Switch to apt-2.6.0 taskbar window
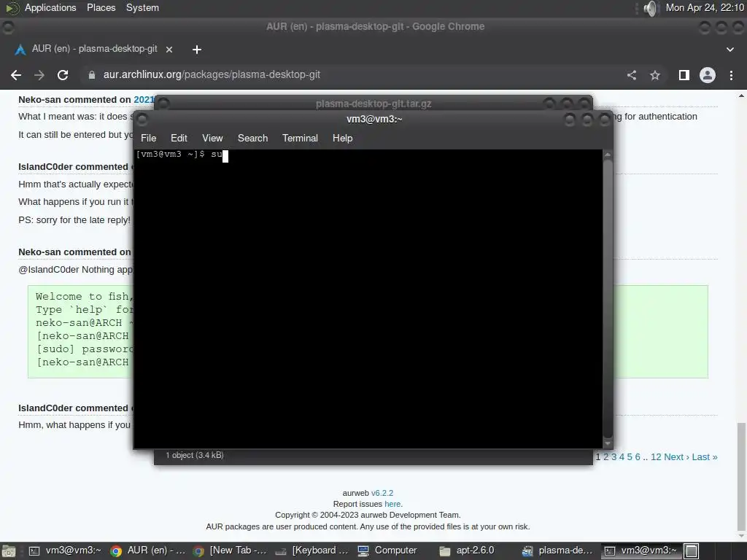747x560 pixels. [x=467, y=551]
